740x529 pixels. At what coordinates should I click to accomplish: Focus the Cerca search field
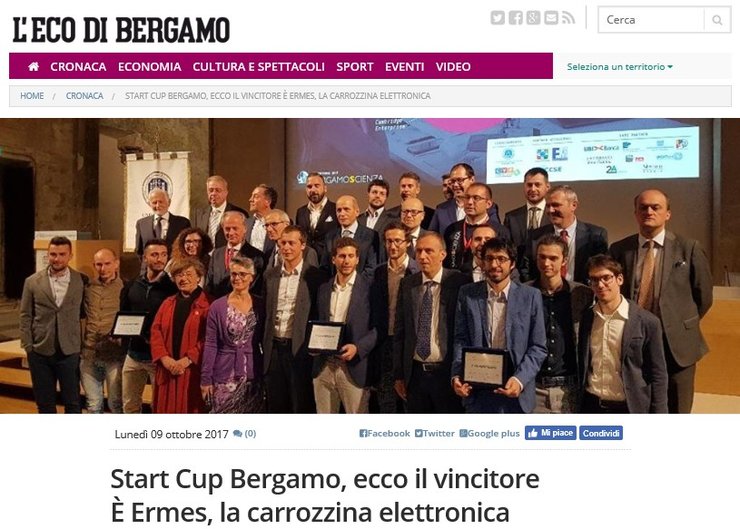pos(651,20)
